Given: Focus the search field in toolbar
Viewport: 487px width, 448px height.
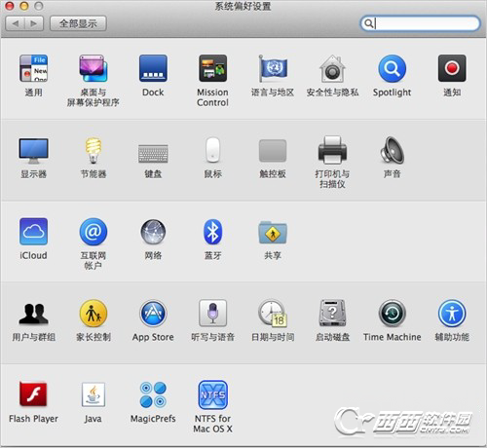Looking at the screenshot, I should [x=420, y=23].
